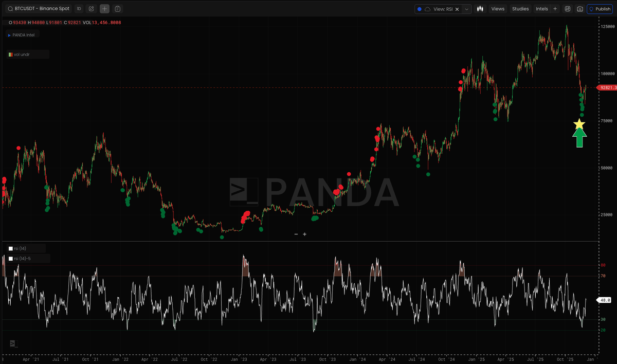
Task: Click the RSI value label 48.0
Action: click(604, 300)
